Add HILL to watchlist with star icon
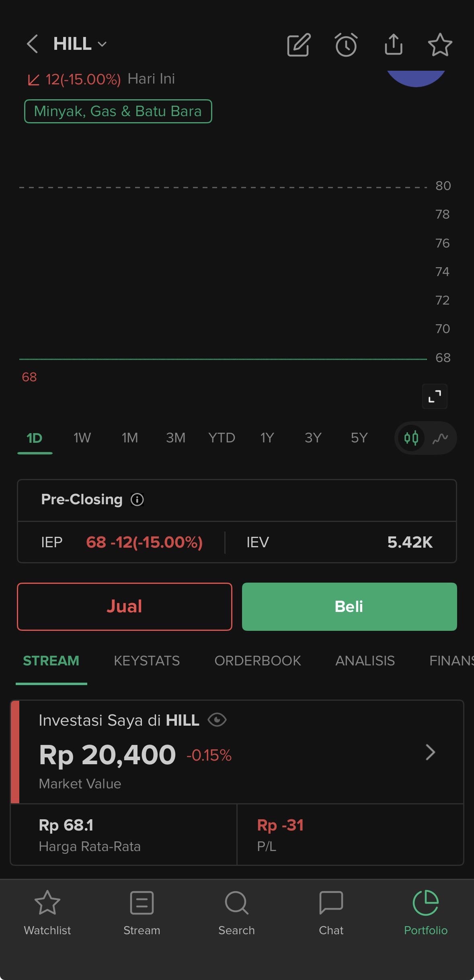This screenshot has width=474, height=980. (440, 45)
